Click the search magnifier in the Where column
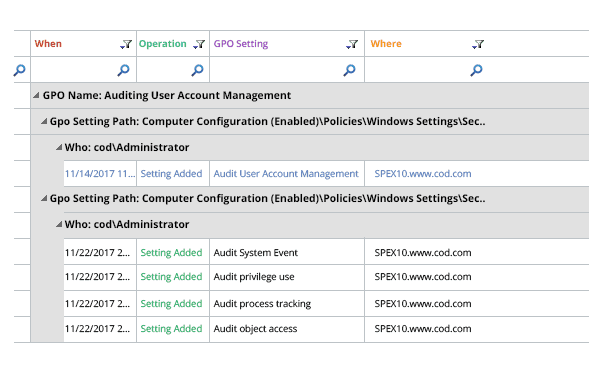Image resolution: width=612 pixels, height=382 pixels. coord(476,70)
